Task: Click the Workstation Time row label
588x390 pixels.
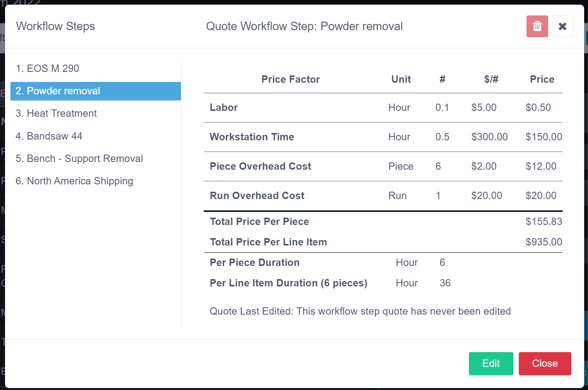Action: 252,137
